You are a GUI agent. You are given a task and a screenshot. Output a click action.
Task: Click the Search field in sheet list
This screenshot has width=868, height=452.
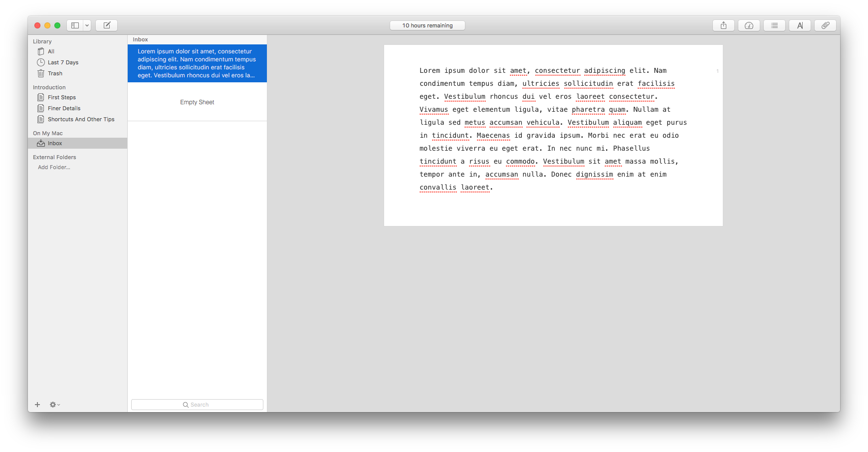(x=197, y=405)
